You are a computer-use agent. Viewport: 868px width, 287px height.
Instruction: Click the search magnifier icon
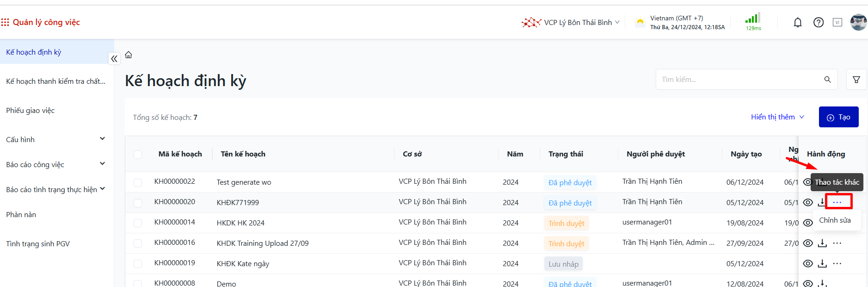[x=827, y=80]
